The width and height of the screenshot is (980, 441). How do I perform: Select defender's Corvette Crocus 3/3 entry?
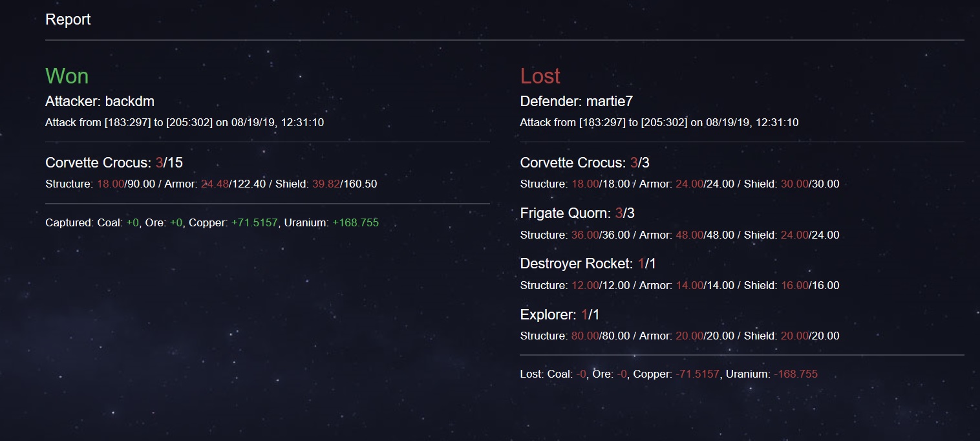pos(585,163)
